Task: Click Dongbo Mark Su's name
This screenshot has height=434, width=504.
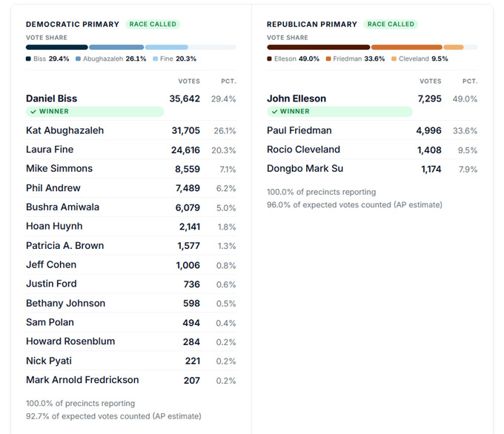Action: click(x=305, y=169)
